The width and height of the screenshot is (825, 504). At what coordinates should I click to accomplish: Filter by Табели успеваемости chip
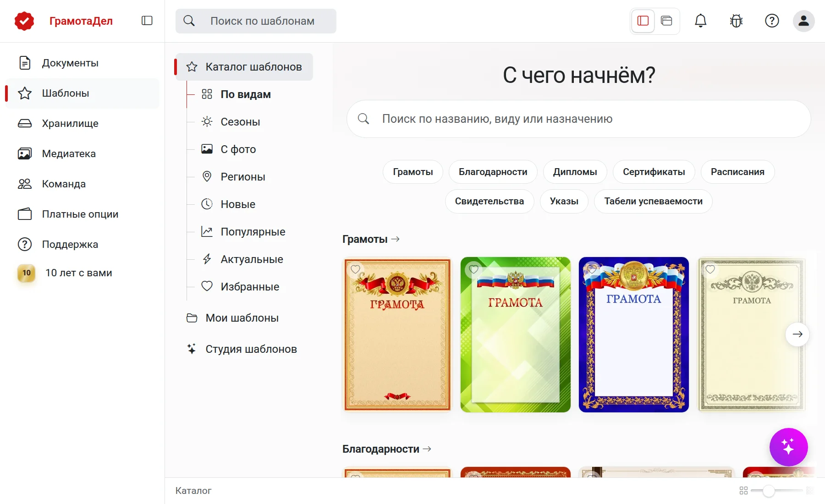[x=654, y=201]
